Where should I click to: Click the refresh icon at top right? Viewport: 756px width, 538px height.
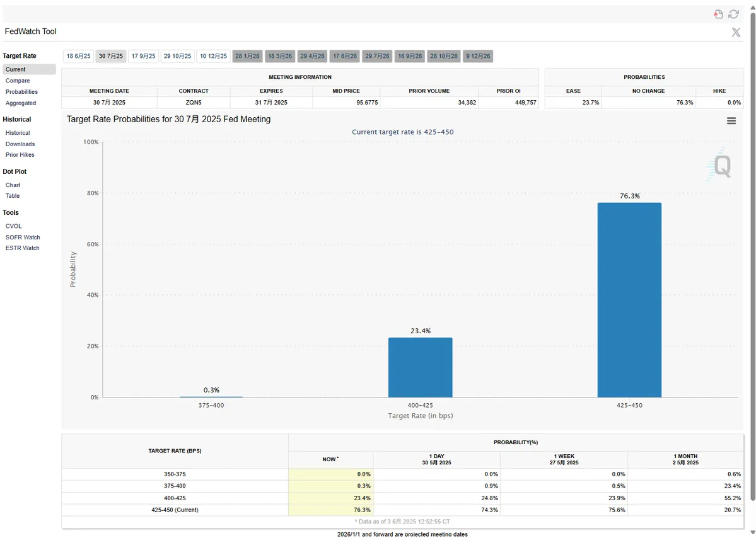733,14
